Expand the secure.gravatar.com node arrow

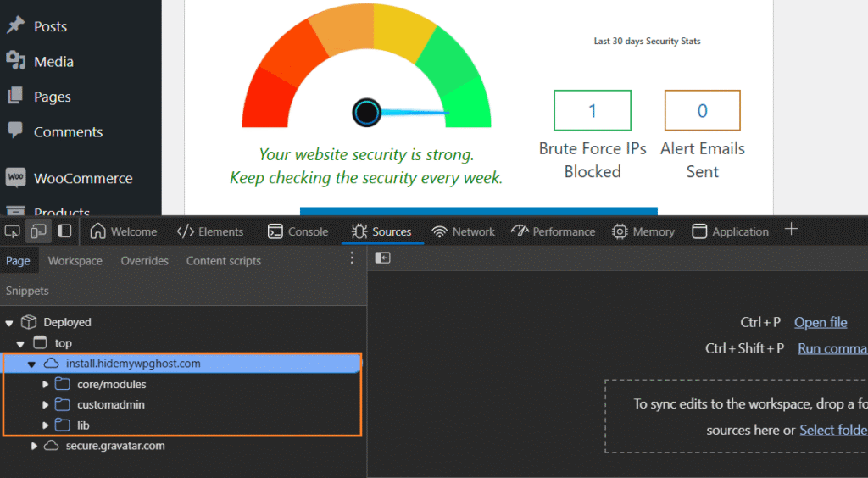pos(34,446)
